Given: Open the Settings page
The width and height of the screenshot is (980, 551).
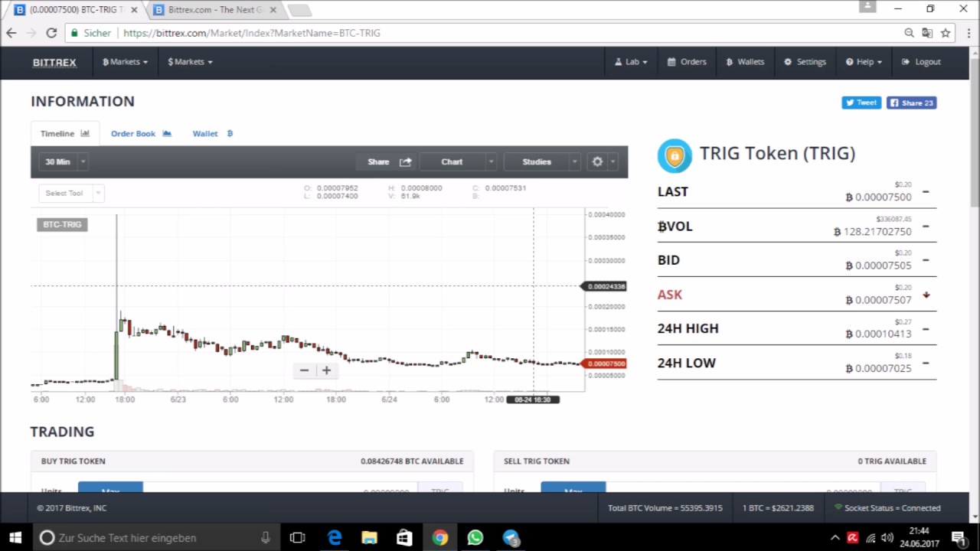Looking at the screenshot, I should [805, 62].
